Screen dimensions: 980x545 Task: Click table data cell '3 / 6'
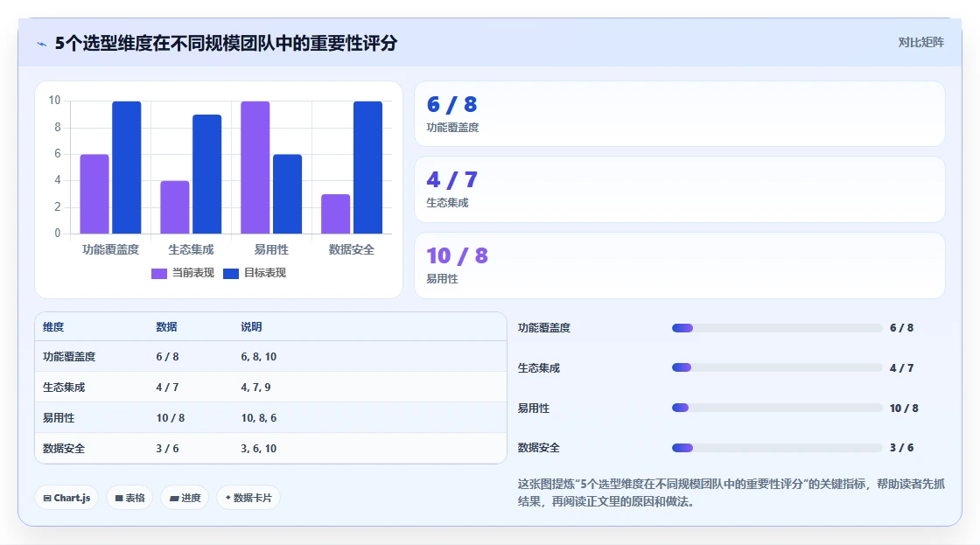167,449
